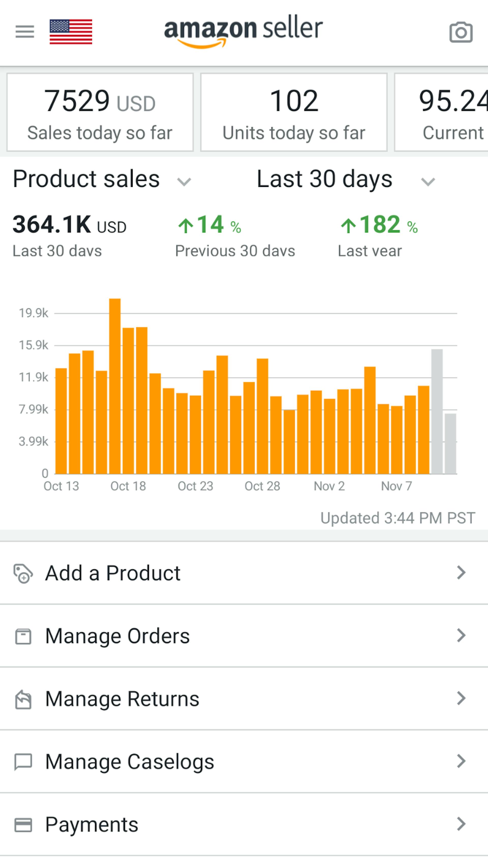The height and width of the screenshot is (868, 488).
Task: Tap the Sales today so far card
Action: coord(100,112)
